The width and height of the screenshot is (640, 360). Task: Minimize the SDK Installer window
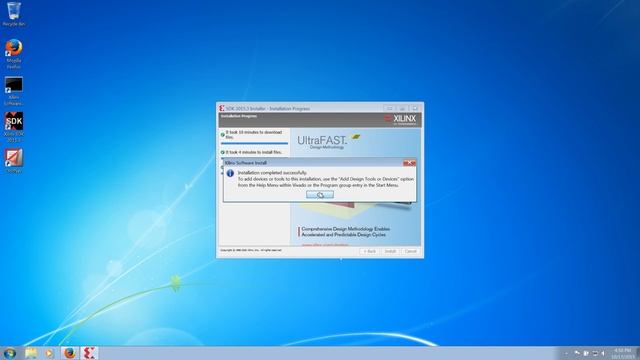(x=389, y=108)
